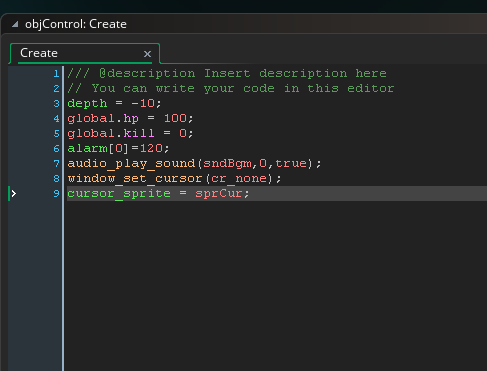
Task: Click line number 8 in the gutter
Action: coord(57,178)
